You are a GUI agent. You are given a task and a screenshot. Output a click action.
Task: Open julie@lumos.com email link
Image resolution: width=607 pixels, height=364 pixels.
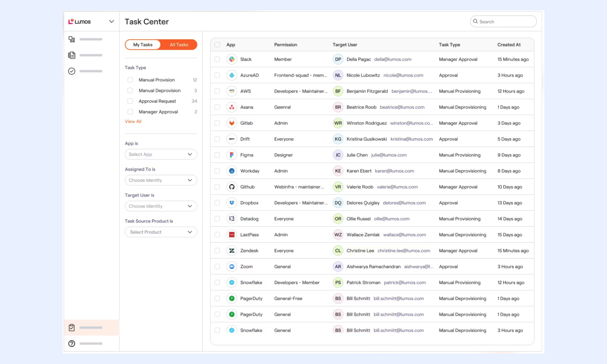(389, 155)
